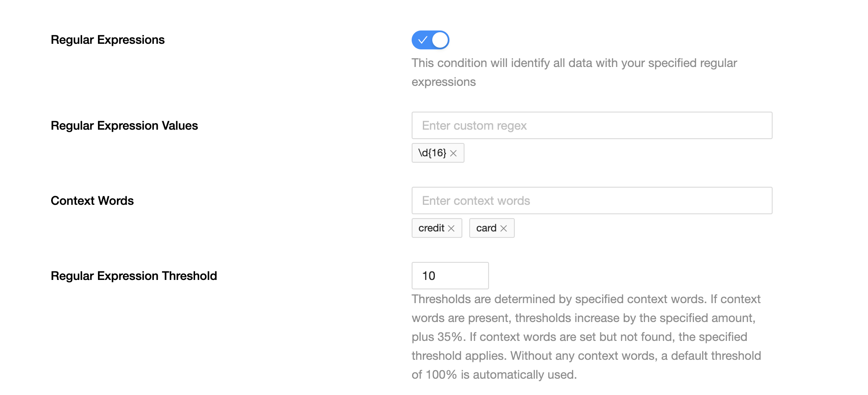Click the white knob of the Regular Expressions switch
The width and height of the screenshot is (868, 395).
pyautogui.click(x=440, y=40)
